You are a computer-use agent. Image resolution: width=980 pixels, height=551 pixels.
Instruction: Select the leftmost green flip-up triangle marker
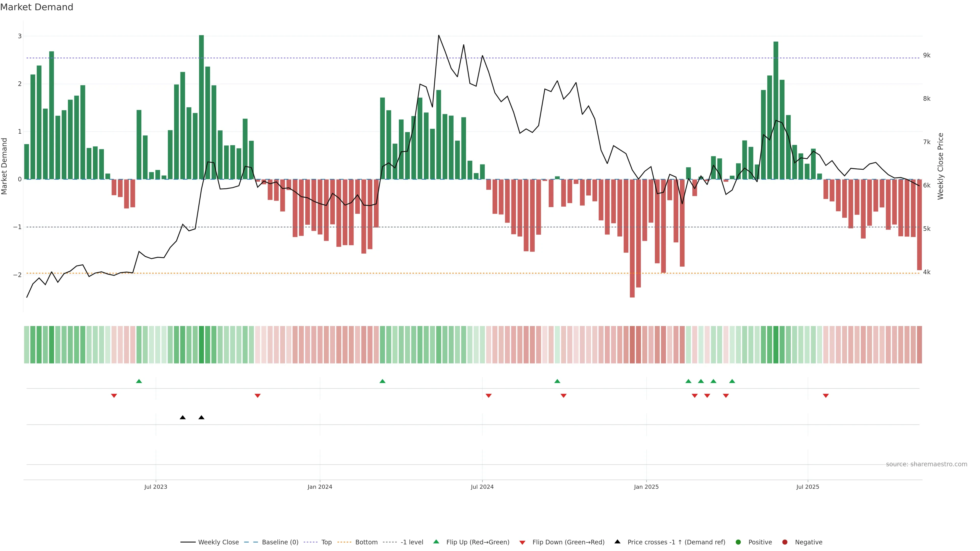tap(139, 381)
